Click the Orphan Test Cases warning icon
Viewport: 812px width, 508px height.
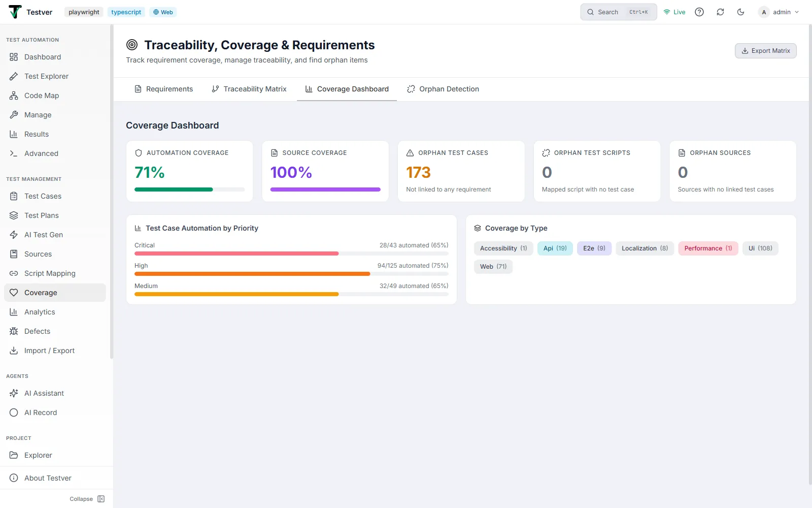point(410,153)
